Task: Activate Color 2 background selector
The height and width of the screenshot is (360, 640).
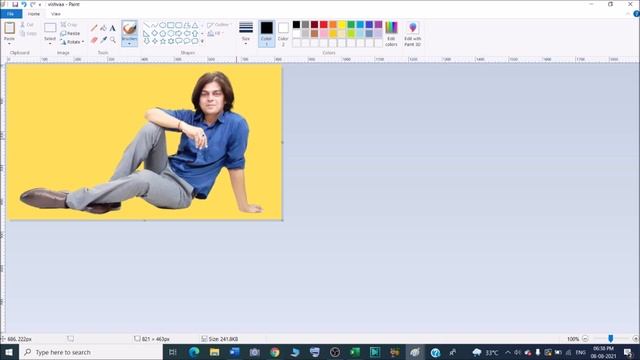Action: [283, 33]
